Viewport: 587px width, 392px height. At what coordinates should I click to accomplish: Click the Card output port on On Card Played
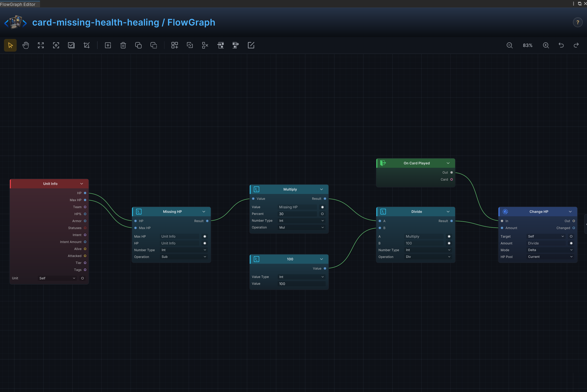451,179
